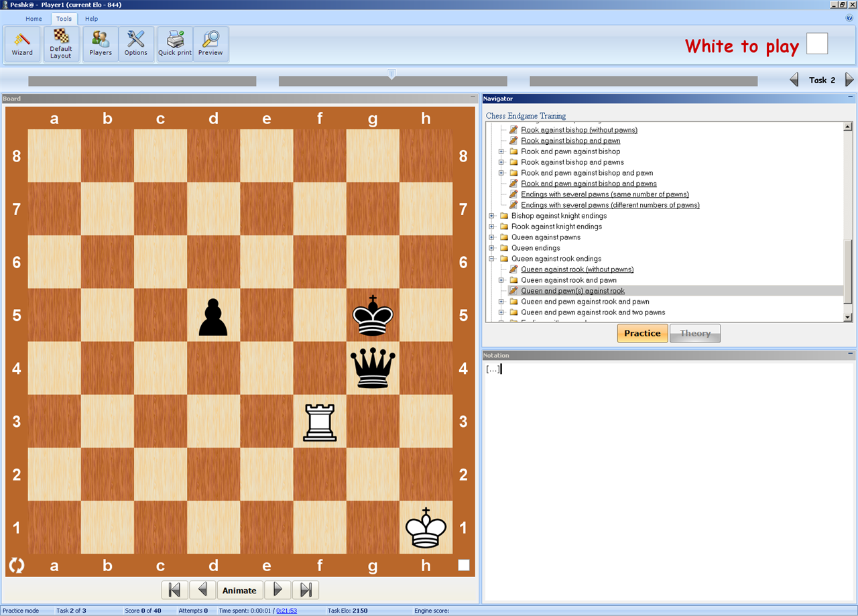The image size is (858, 616).
Task: Click the Animate button
Action: [x=239, y=590]
